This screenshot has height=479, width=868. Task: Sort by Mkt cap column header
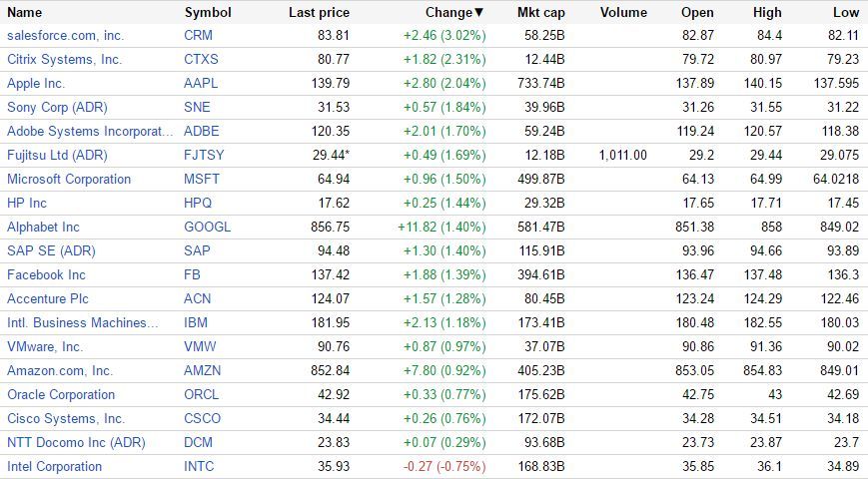pyautogui.click(x=540, y=13)
